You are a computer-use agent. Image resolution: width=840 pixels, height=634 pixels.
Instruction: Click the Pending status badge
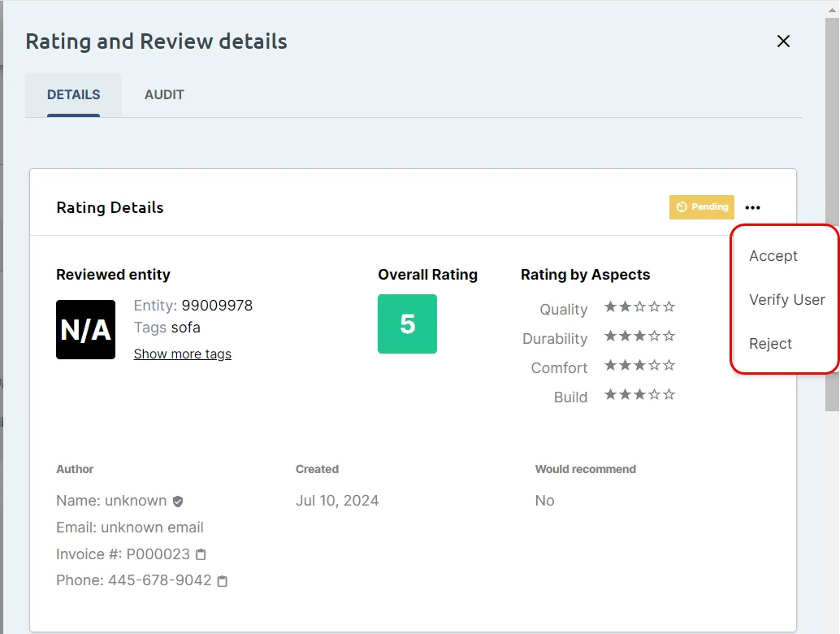701,207
